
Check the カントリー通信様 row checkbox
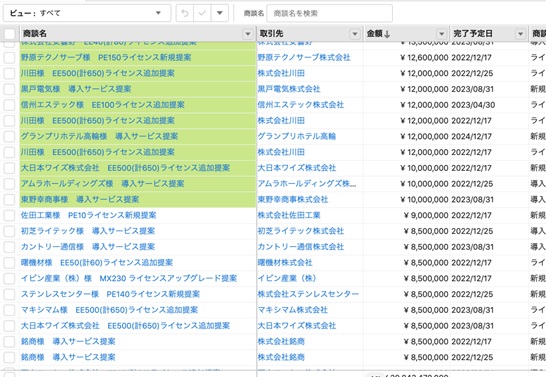(9, 247)
